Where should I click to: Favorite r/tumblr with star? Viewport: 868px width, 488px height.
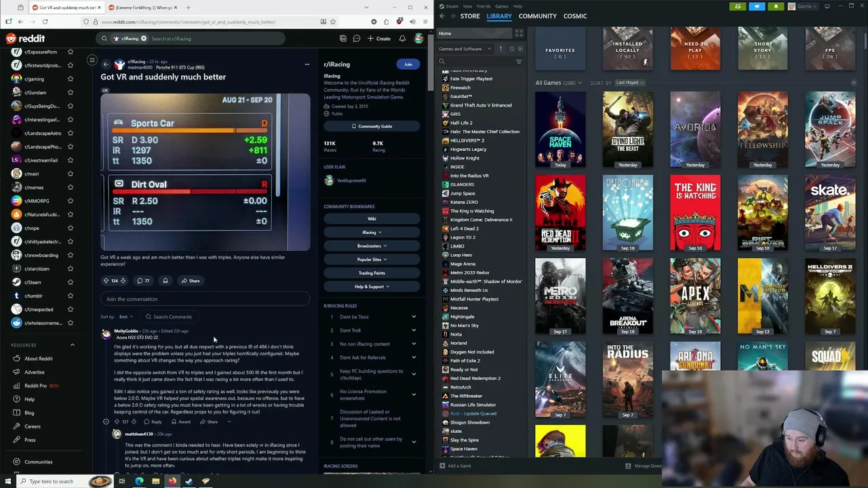[x=71, y=296]
